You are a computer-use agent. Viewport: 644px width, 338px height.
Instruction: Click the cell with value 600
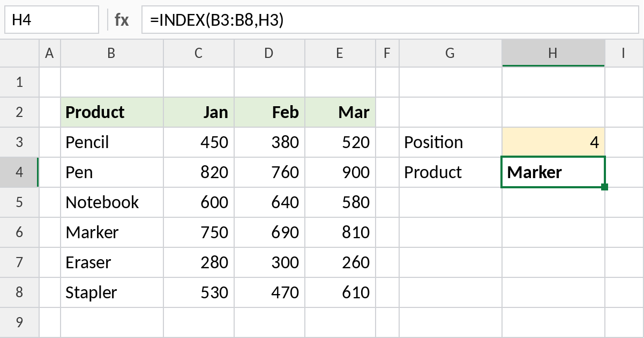tap(199, 202)
